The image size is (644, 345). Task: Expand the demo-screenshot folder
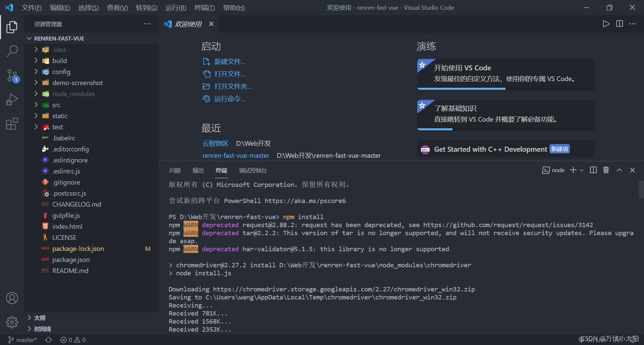91,83
